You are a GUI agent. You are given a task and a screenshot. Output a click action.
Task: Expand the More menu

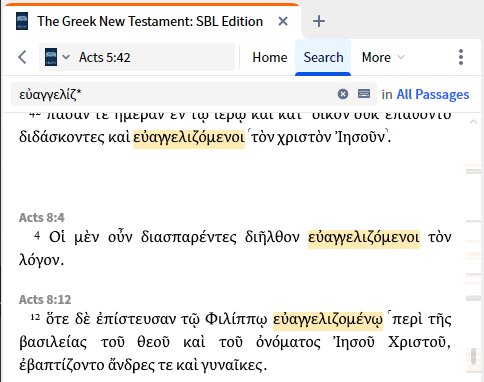pos(383,57)
